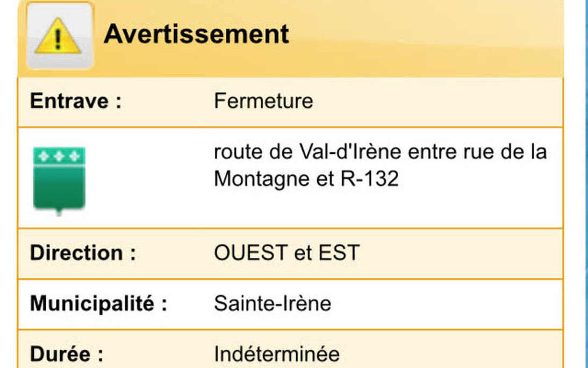
Task: Click the OUEST et EST value
Action: coord(287,253)
